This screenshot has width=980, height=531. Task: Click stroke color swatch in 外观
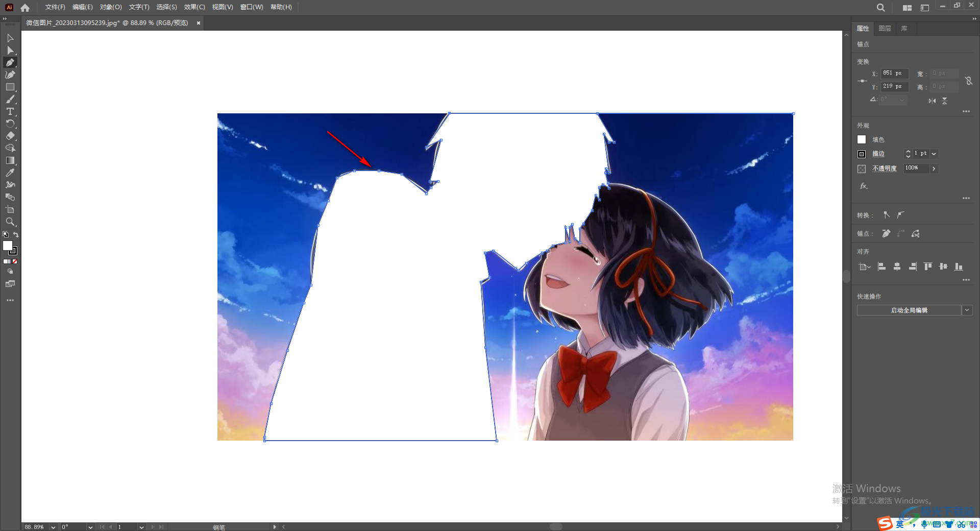(x=862, y=154)
